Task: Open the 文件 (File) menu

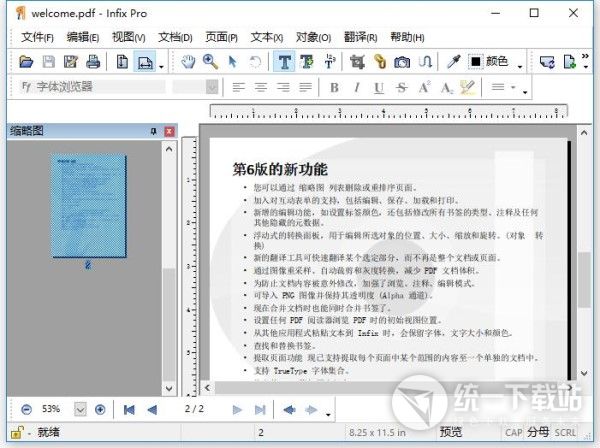Action: 38,37
